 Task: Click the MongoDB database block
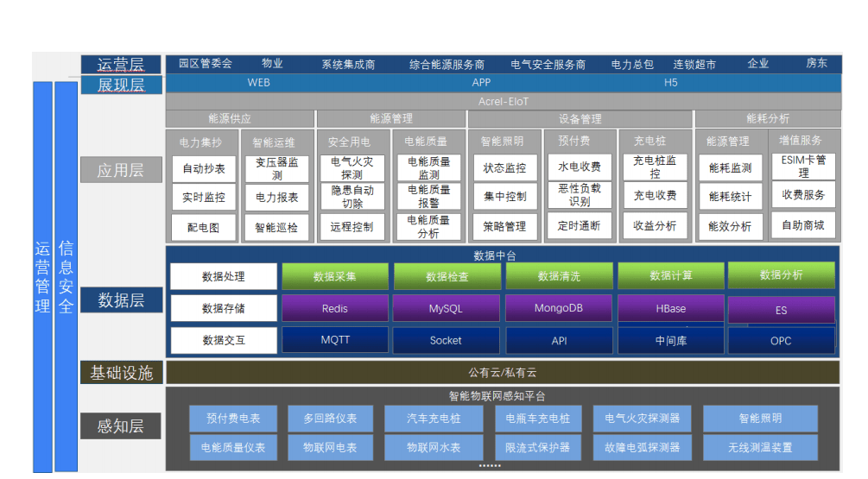pyautogui.click(x=559, y=308)
